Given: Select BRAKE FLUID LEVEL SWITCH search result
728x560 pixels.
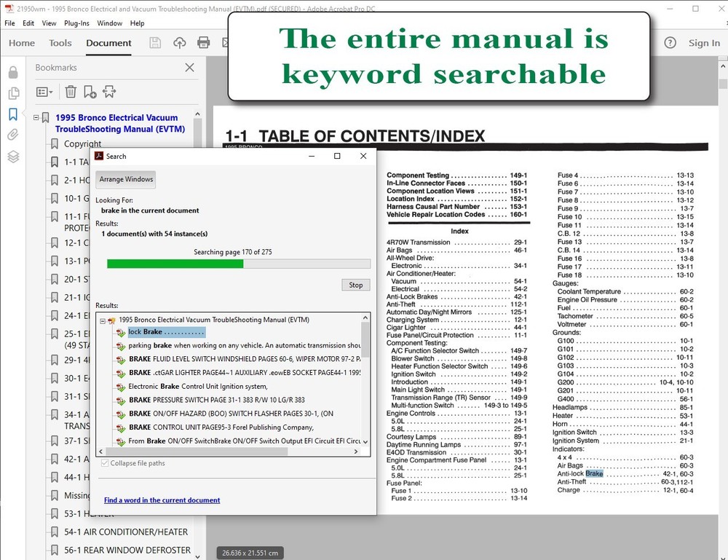Looking at the screenshot, I should [244, 359].
